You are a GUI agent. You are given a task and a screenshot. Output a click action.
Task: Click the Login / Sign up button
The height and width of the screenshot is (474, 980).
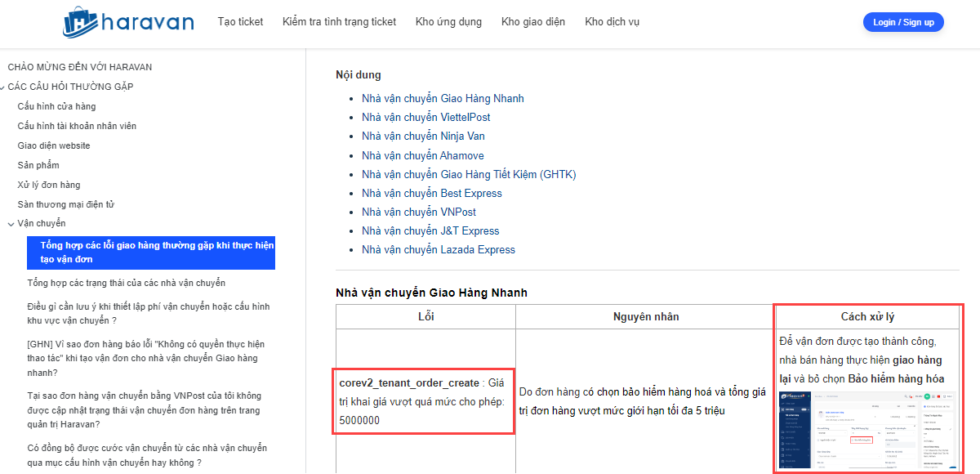click(x=903, y=22)
